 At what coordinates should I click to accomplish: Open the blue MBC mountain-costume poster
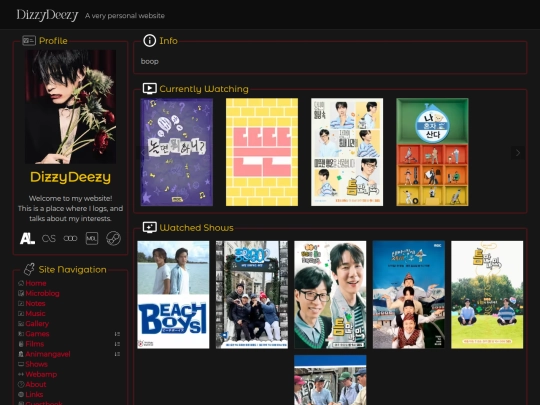pyautogui.click(x=409, y=294)
